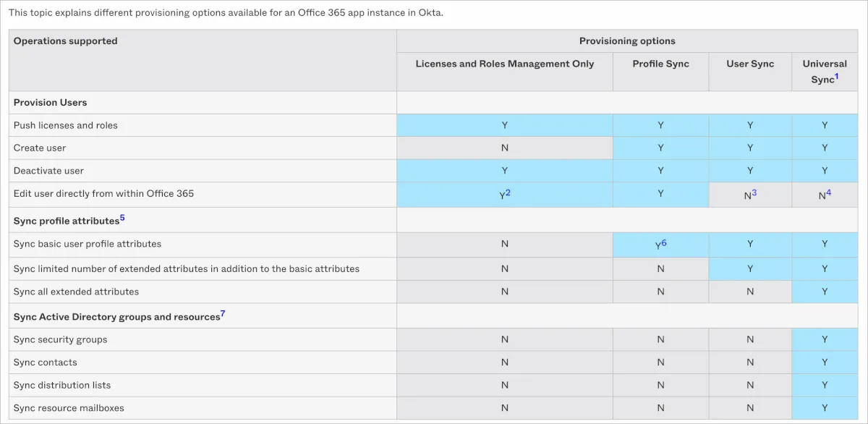
Task: Open footnote 7 beside Active Directory groups heading
Action: coord(223,313)
